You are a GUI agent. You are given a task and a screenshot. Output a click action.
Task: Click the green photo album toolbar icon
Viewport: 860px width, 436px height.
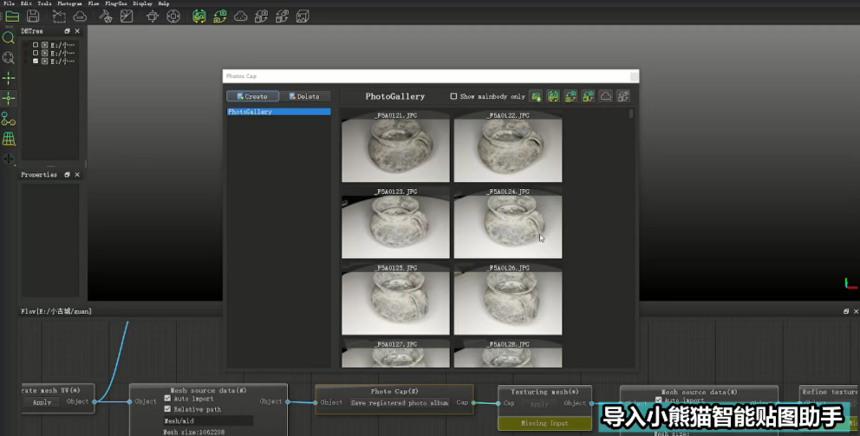tap(199, 16)
